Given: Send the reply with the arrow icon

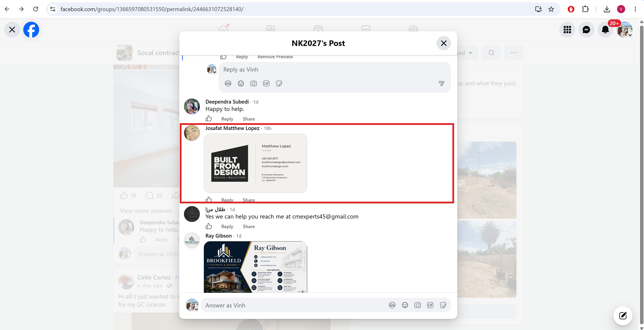Looking at the screenshot, I should tap(442, 84).
